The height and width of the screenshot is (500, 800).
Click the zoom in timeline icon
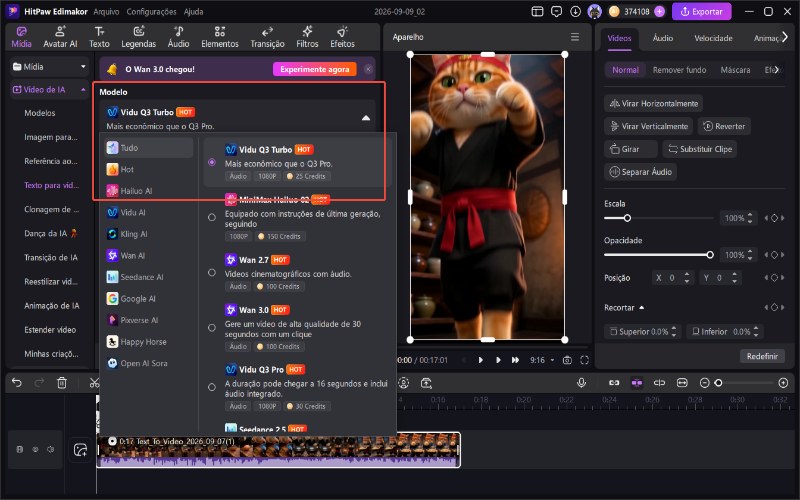[783, 383]
